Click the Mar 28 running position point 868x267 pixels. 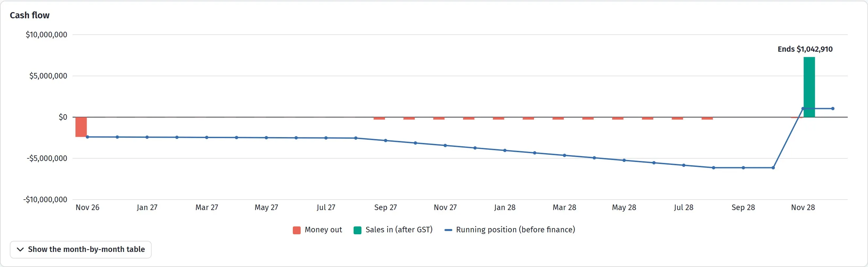pos(564,156)
